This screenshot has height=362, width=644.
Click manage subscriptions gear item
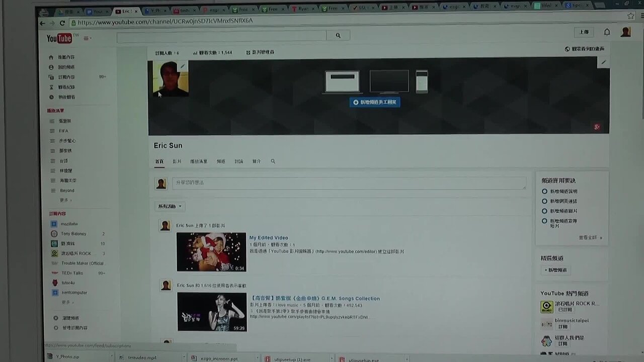pyautogui.click(x=70, y=328)
